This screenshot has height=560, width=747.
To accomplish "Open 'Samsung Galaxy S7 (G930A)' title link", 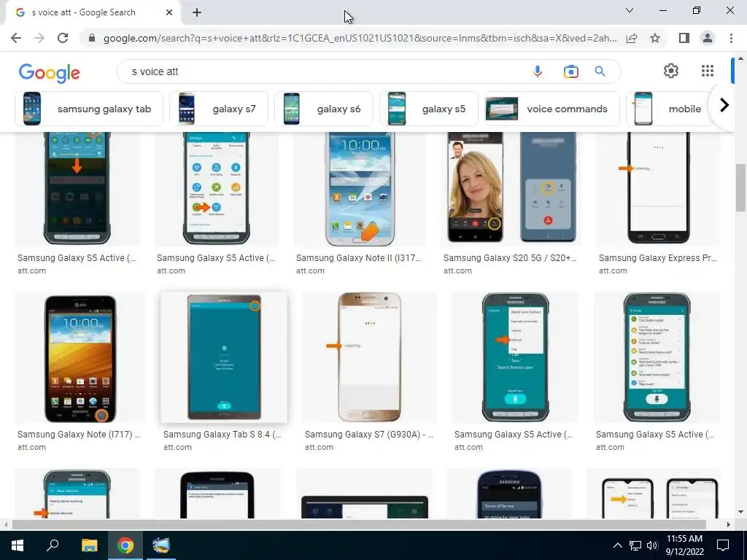I will click(368, 435).
